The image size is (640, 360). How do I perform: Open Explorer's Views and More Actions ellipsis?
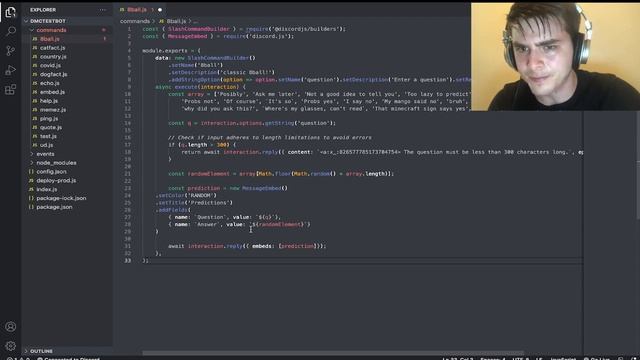pyautogui.click(x=102, y=10)
